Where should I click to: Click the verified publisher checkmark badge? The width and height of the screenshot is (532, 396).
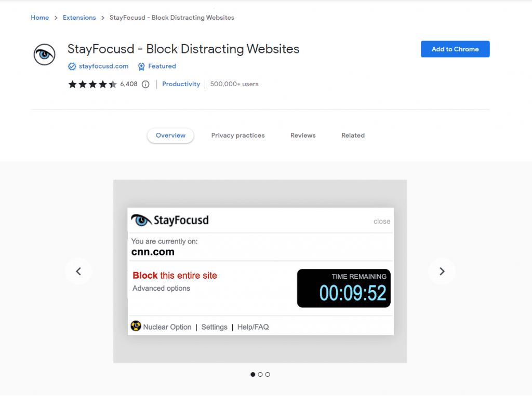tap(72, 66)
